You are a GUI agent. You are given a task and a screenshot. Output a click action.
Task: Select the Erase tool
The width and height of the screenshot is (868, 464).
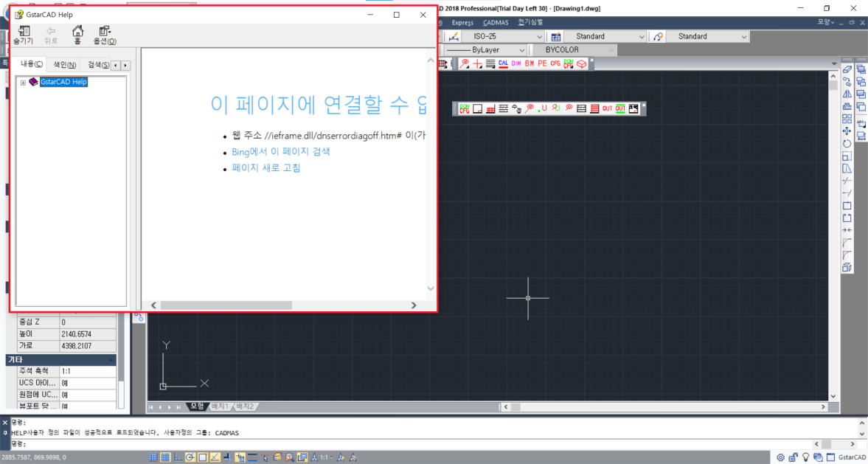tap(847, 69)
